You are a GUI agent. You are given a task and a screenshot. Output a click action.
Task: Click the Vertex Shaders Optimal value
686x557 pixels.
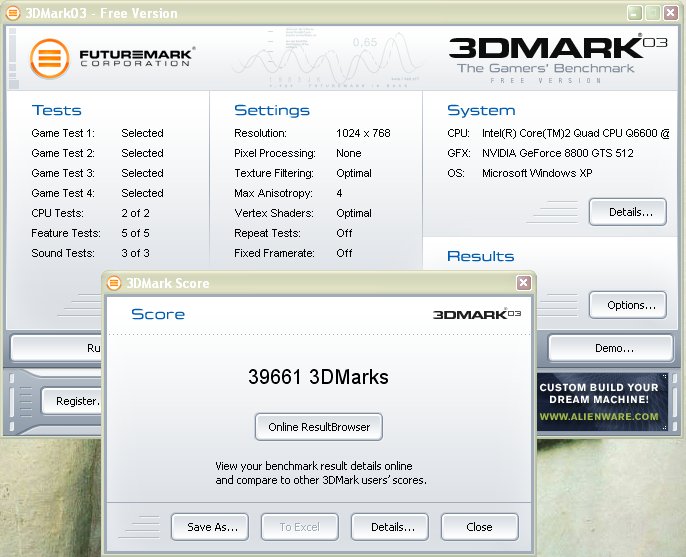pos(354,213)
